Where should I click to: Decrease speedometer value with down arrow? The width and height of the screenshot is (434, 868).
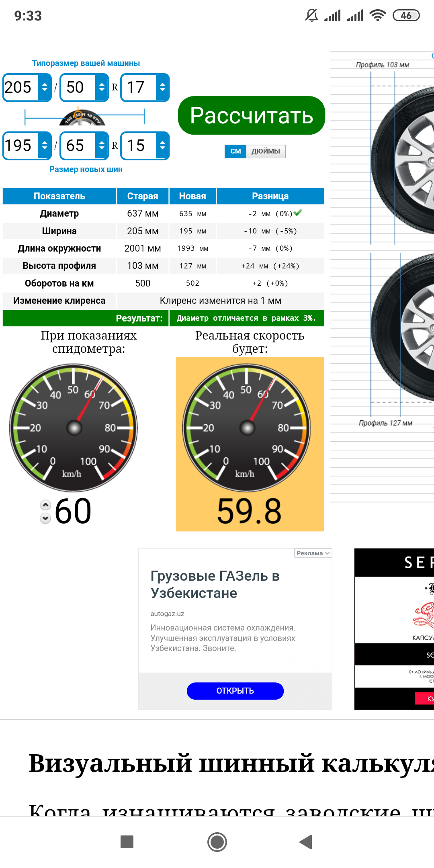click(46, 518)
